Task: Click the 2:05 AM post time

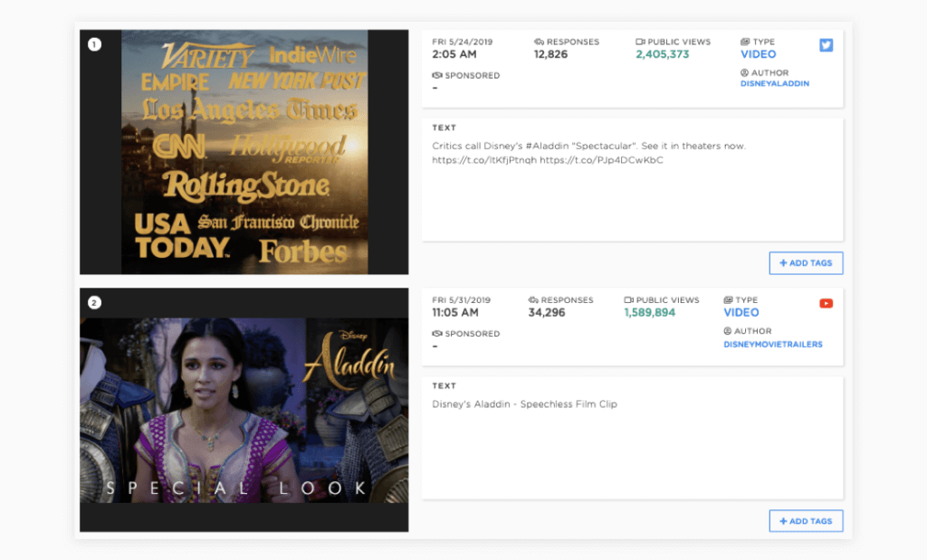Action: (454, 54)
